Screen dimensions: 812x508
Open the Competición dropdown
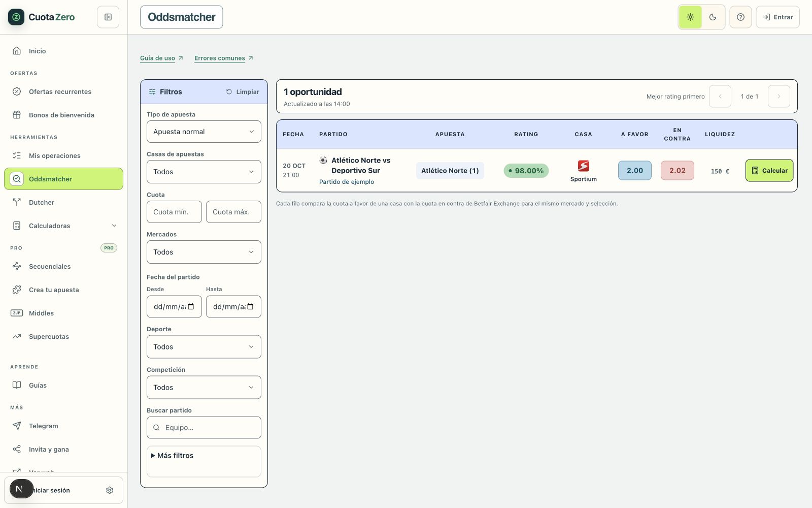click(x=204, y=387)
